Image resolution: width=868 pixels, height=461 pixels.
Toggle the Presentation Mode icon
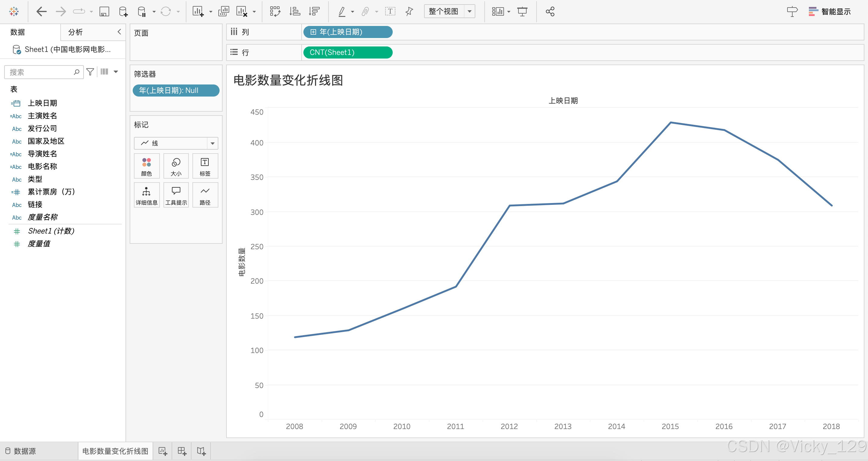[x=522, y=12]
